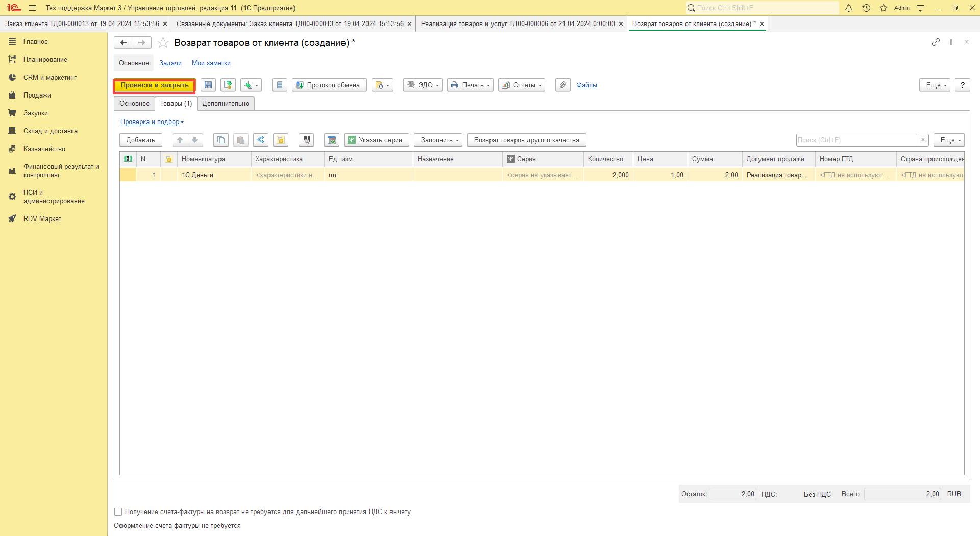980x536 pixels.
Task: Add this document to favorites with the star
Action: tap(163, 43)
